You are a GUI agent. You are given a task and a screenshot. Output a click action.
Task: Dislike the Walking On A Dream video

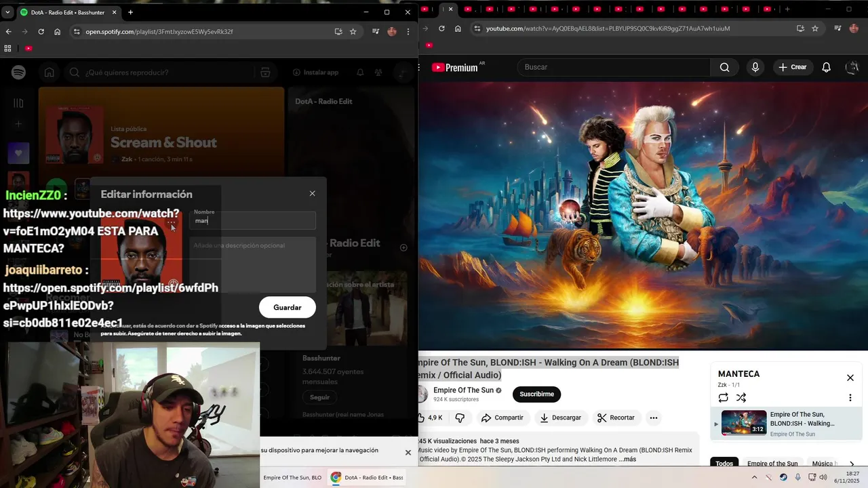[x=460, y=418]
